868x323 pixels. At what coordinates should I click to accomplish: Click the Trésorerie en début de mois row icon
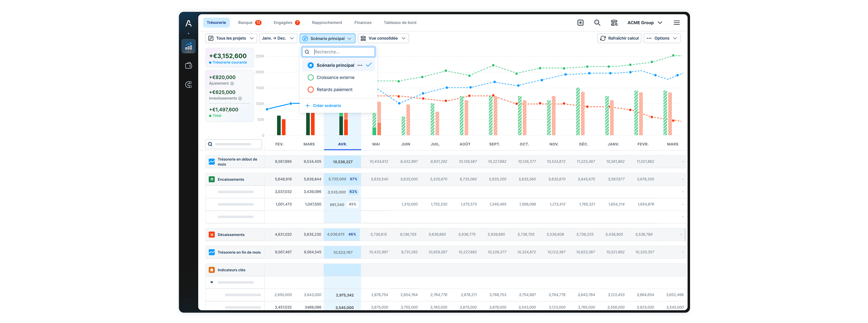[x=211, y=162]
